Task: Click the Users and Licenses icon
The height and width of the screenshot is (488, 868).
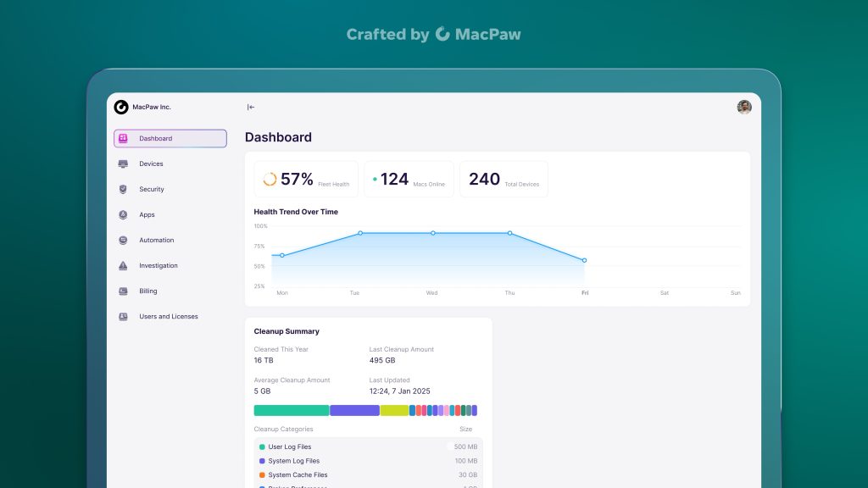Action: pyautogui.click(x=123, y=316)
